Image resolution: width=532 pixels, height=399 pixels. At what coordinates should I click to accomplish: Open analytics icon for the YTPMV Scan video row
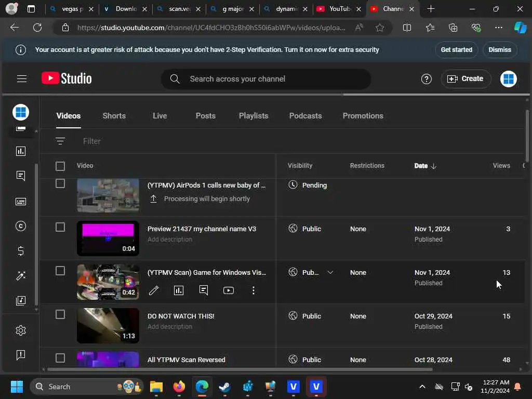point(179,290)
